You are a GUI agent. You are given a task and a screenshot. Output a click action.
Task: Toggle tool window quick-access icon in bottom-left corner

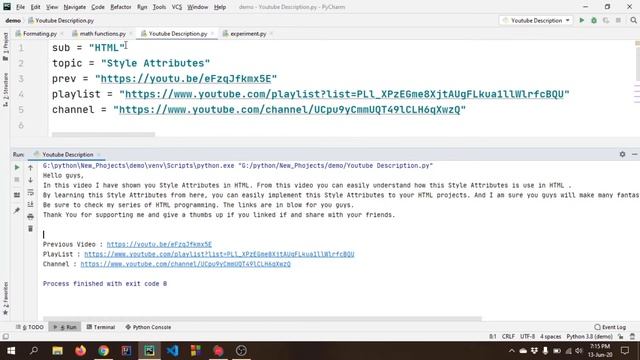click(5, 337)
